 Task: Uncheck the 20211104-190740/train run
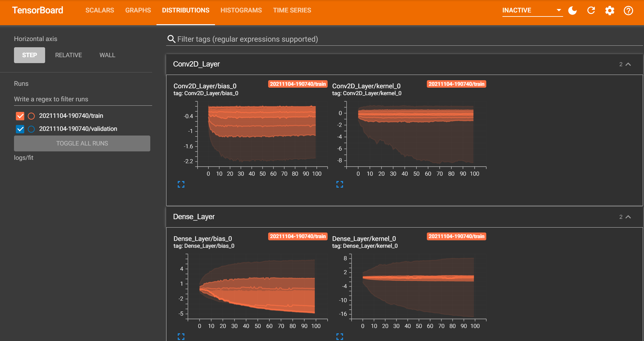pos(20,116)
